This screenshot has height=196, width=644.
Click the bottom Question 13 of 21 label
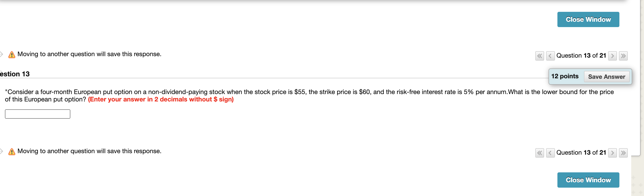(581, 153)
